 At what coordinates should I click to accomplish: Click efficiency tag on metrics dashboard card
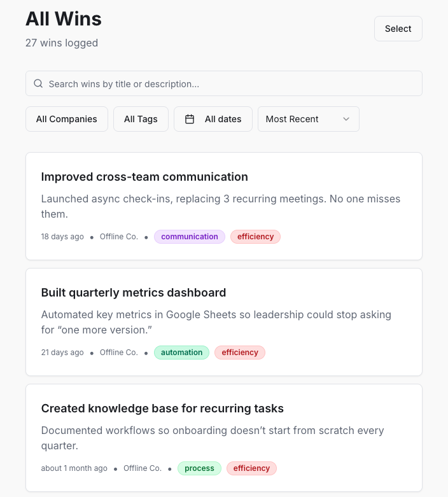tap(240, 353)
